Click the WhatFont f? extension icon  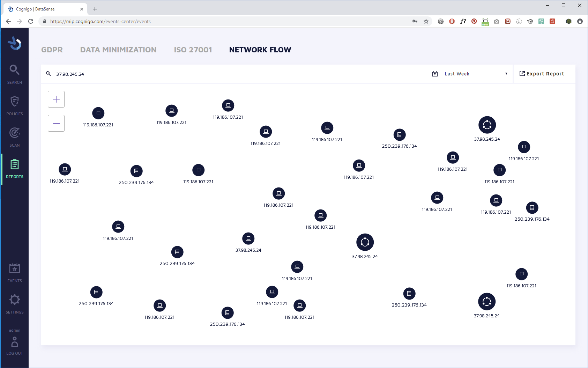[463, 21]
